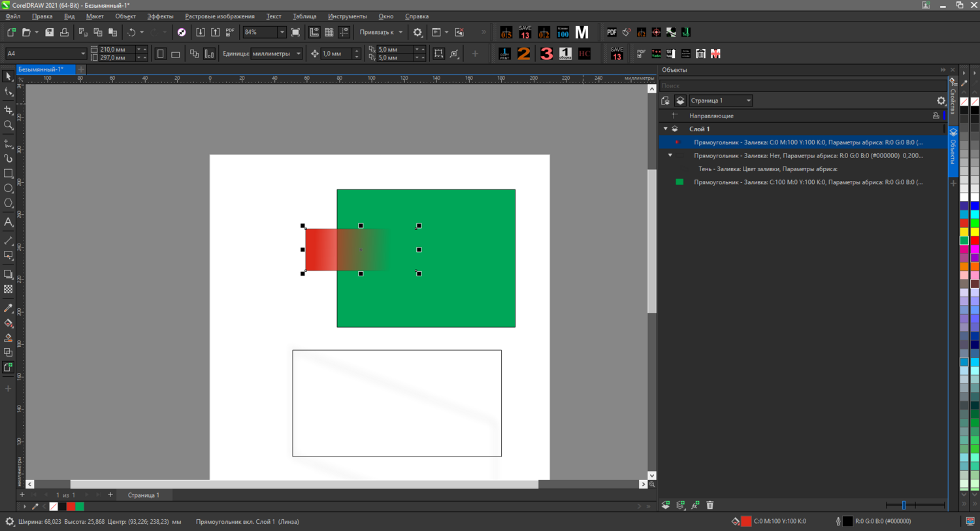Collapse the rectangle with Тень child
Viewport: 980px width, 531px height.
[x=670, y=155]
